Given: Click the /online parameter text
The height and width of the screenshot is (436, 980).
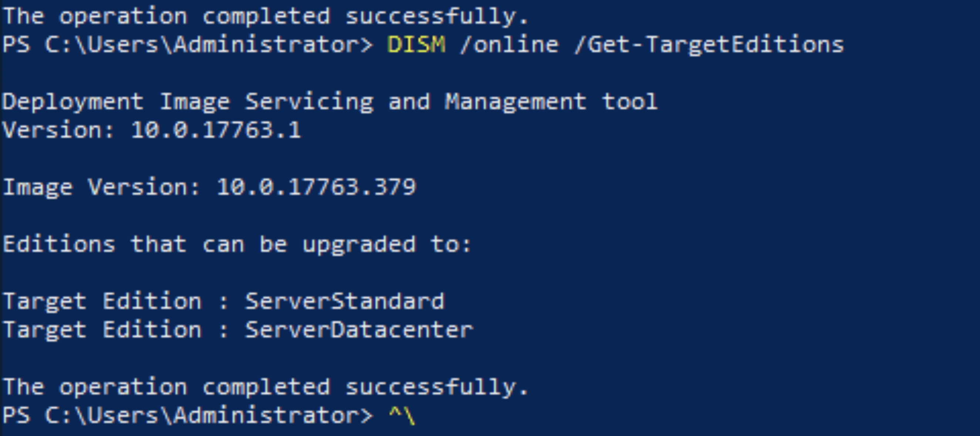Looking at the screenshot, I should 509,44.
